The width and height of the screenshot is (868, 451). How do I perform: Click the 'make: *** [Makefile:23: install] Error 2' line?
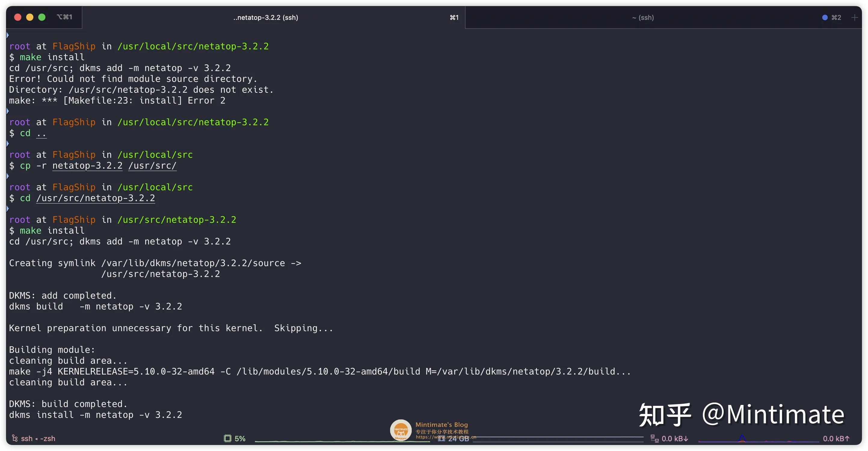(x=117, y=101)
